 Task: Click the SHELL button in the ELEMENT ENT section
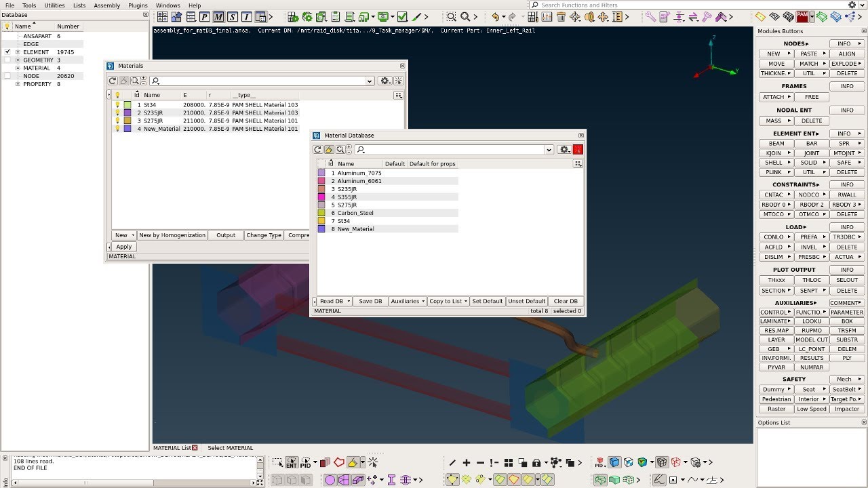[x=774, y=163]
